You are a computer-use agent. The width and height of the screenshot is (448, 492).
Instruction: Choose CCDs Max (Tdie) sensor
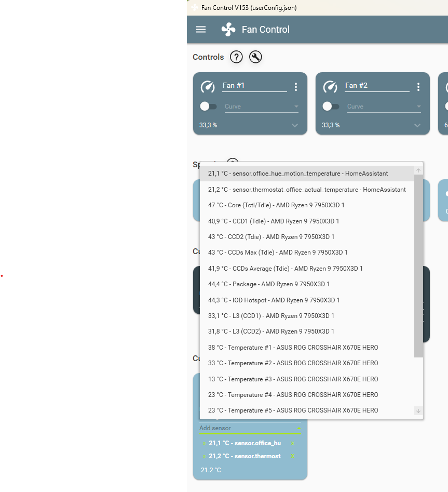click(x=307, y=252)
